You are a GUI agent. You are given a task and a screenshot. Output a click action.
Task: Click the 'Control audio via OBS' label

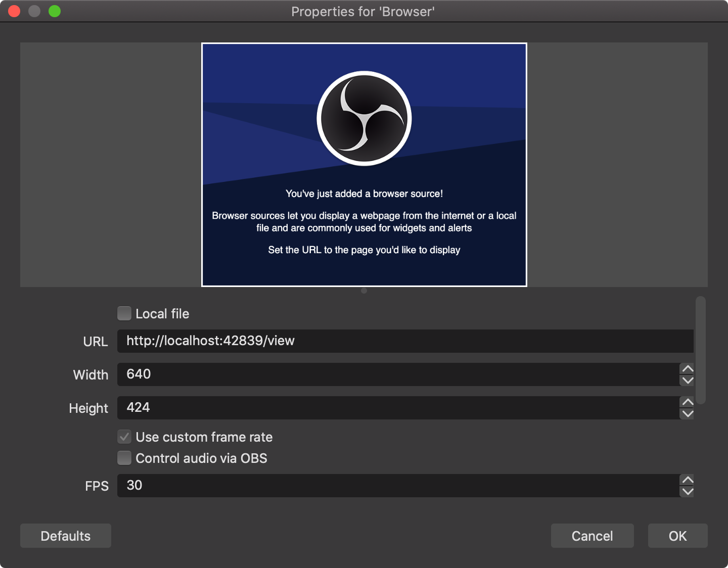[x=201, y=458]
